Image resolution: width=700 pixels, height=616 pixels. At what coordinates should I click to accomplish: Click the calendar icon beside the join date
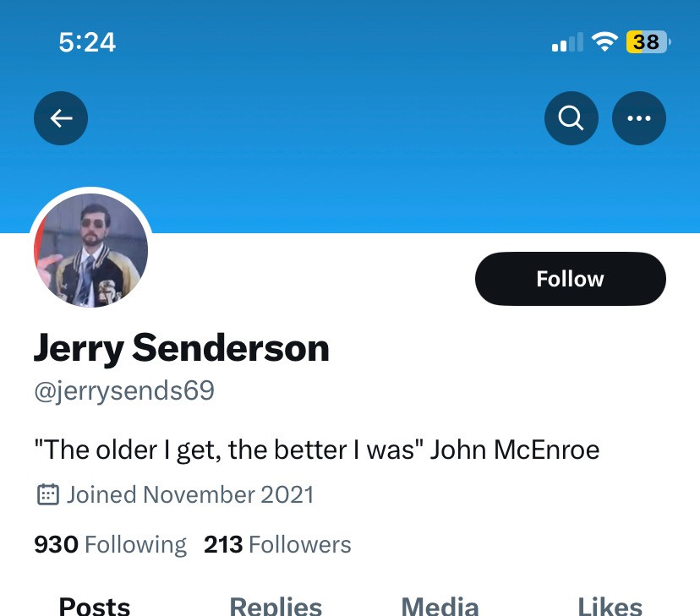pos(47,494)
